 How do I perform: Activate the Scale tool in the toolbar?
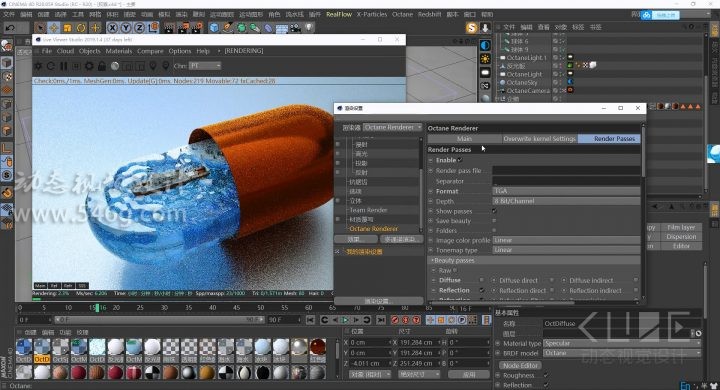[x=68, y=28]
